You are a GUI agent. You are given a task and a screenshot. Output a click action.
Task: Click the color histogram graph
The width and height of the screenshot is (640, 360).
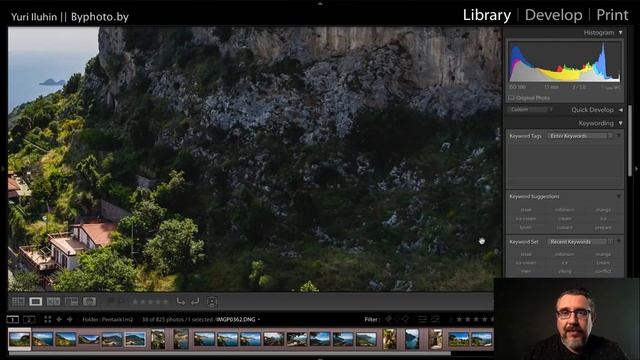pos(564,61)
